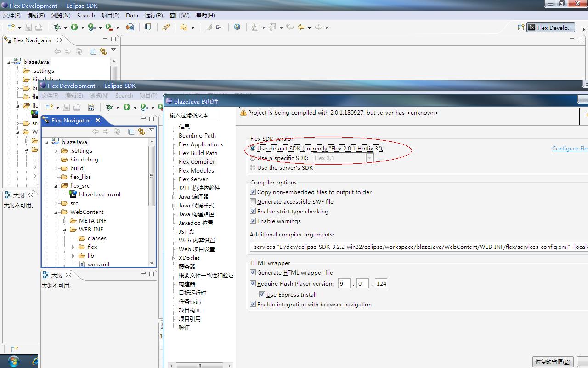Close the front Flex Navigator tab
Viewport: 588px width, 368px height.
(x=97, y=120)
